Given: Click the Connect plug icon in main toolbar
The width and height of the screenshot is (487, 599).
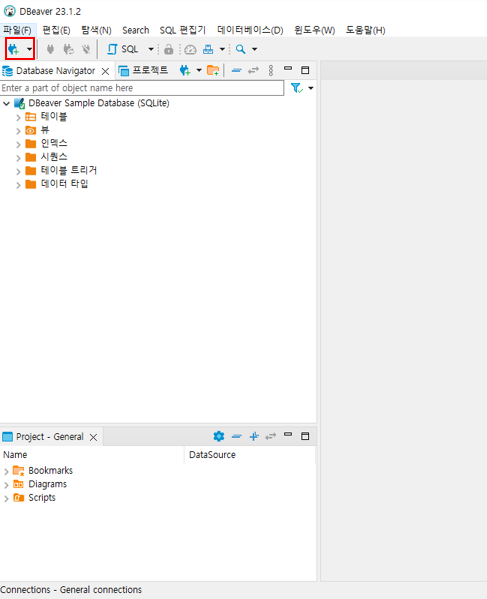Looking at the screenshot, I should 50,49.
